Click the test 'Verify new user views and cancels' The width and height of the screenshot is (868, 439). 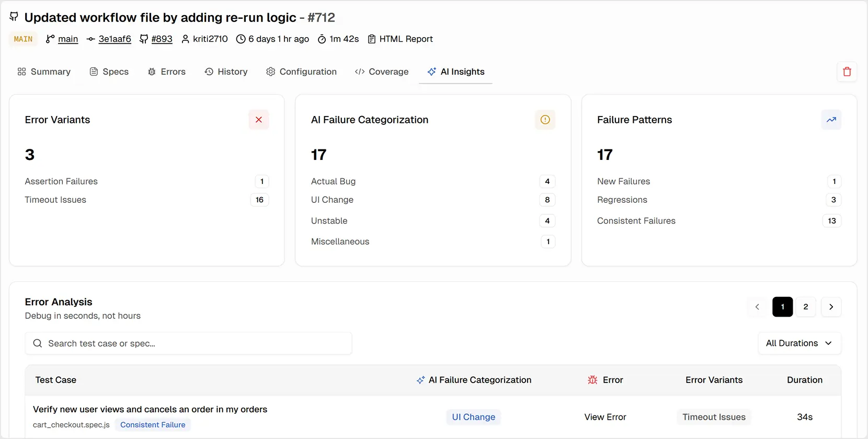tap(150, 409)
